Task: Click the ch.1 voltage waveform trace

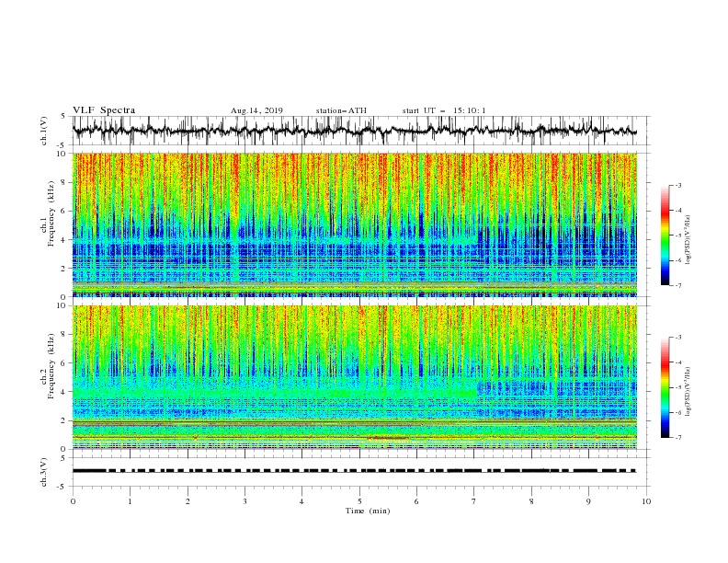Action: coord(354,131)
